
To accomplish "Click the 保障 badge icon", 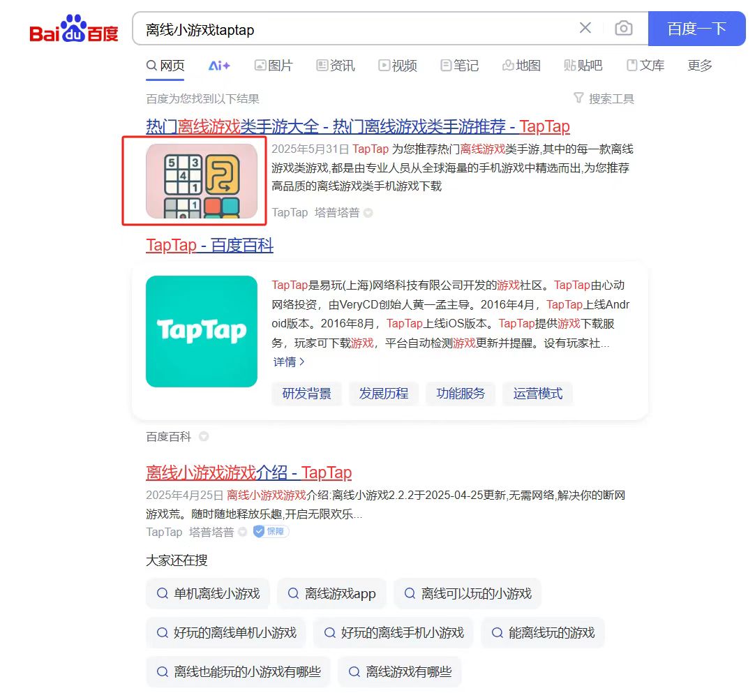I will [271, 532].
